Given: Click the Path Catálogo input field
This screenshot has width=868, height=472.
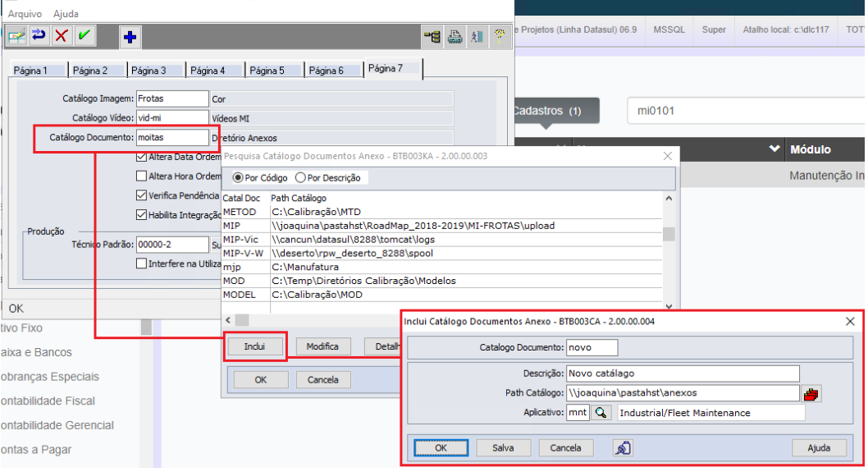Looking at the screenshot, I should coord(683,392).
